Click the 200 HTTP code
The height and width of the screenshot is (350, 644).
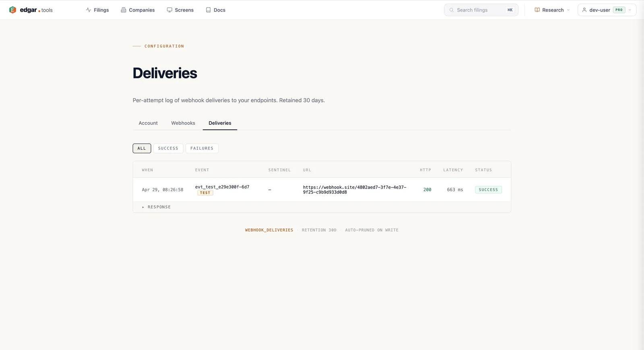click(x=427, y=190)
